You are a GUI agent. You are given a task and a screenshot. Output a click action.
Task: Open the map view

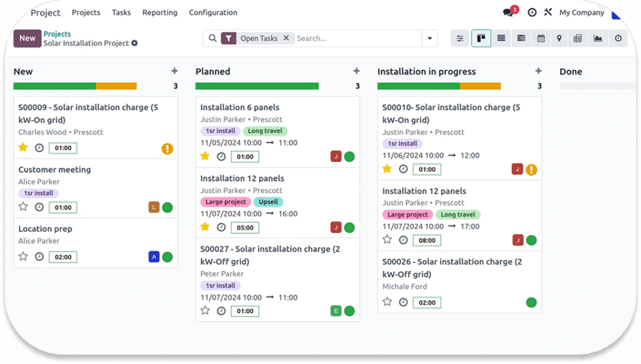point(559,38)
